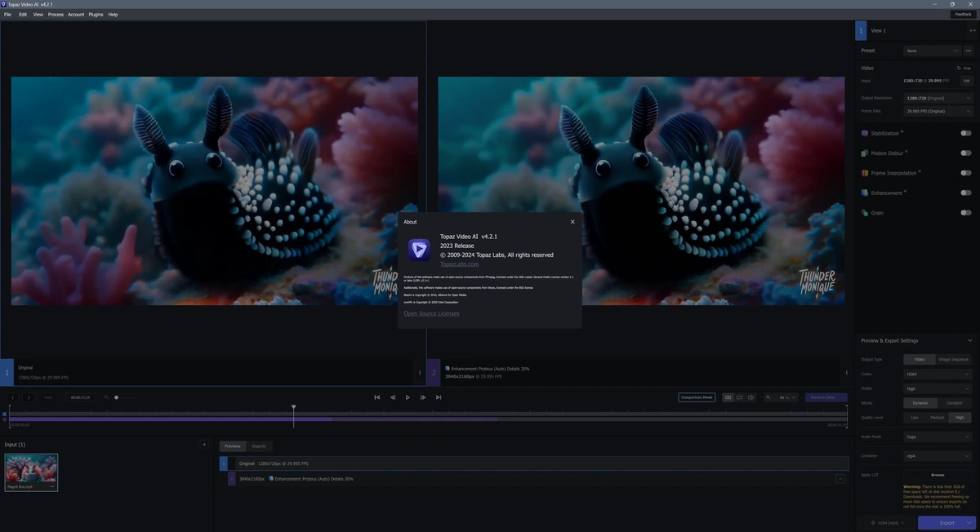Close the About dialog
Viewport: 980px width, 532px height.
click(x=572, y=222)
